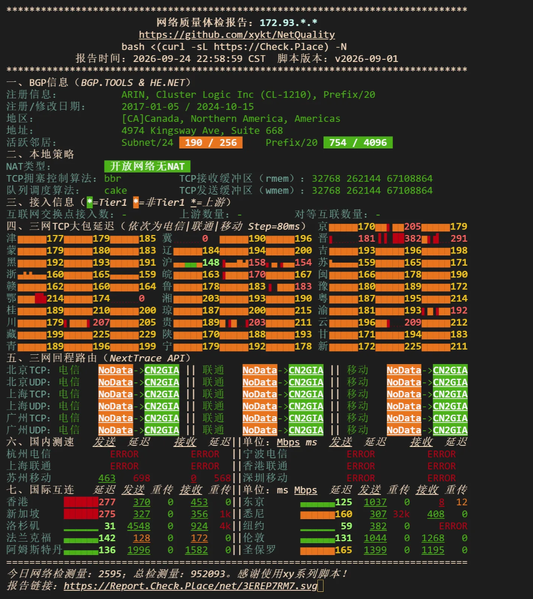Click CN2GIA badge in 广州UDP 移动 route

point(450,430)
